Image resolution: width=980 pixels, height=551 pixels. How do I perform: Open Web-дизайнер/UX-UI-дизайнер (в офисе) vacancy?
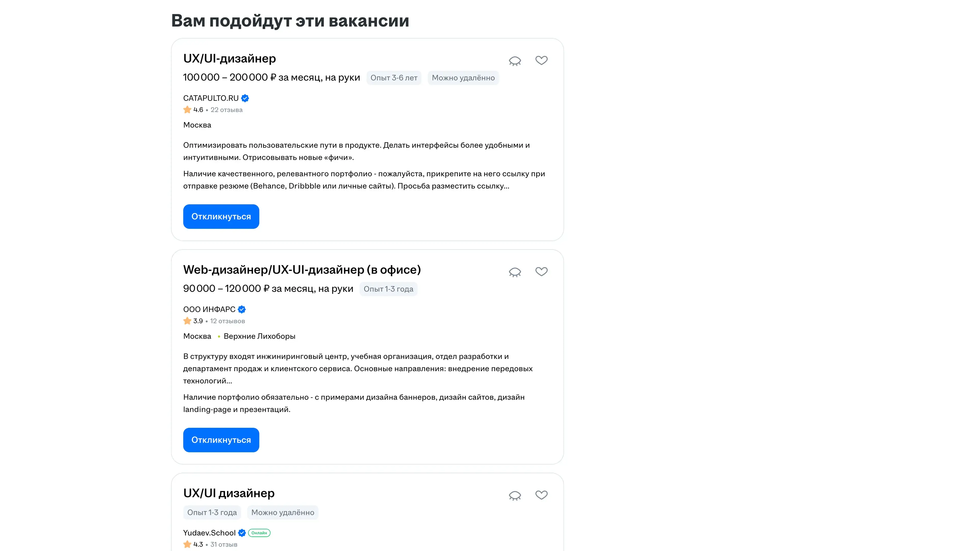tap(302, 270)
